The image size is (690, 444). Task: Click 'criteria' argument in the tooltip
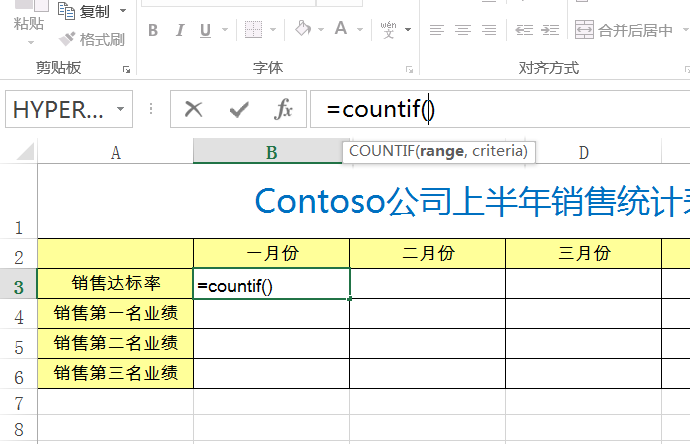point(497,151)
